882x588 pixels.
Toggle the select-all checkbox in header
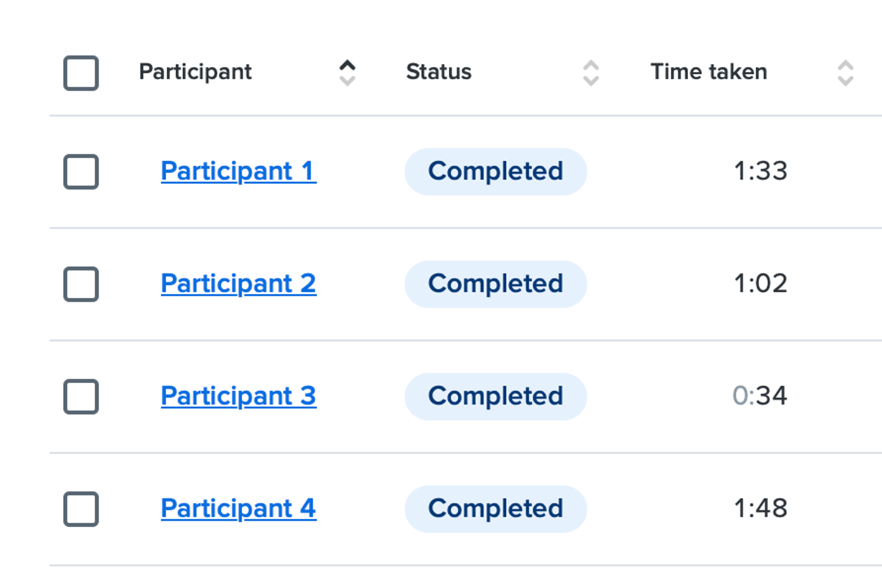pyautogui.click(x=81, y=73)
